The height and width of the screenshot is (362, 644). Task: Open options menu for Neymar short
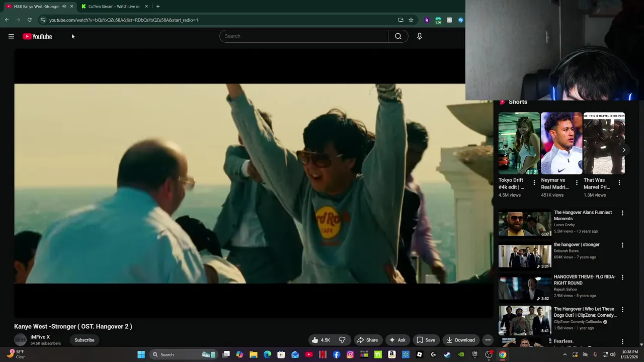[x=577, y=183]
